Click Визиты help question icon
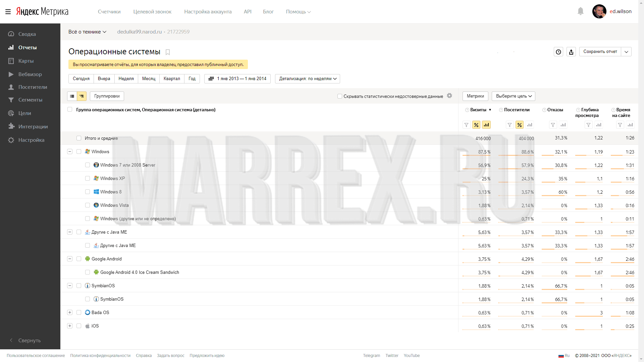The width and height of the screenshot is (644, 362). point(467,110)
